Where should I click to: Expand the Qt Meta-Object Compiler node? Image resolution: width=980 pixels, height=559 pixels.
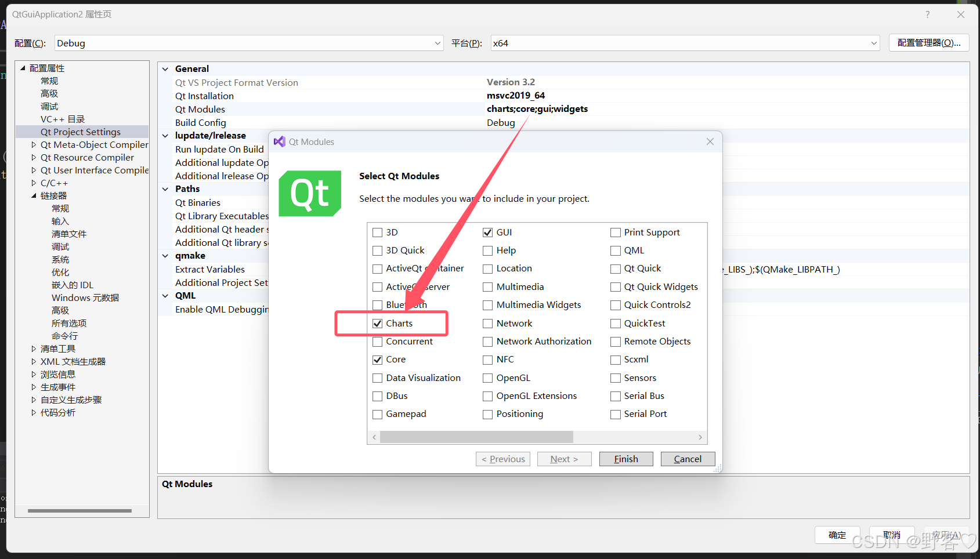coord(33,144)
